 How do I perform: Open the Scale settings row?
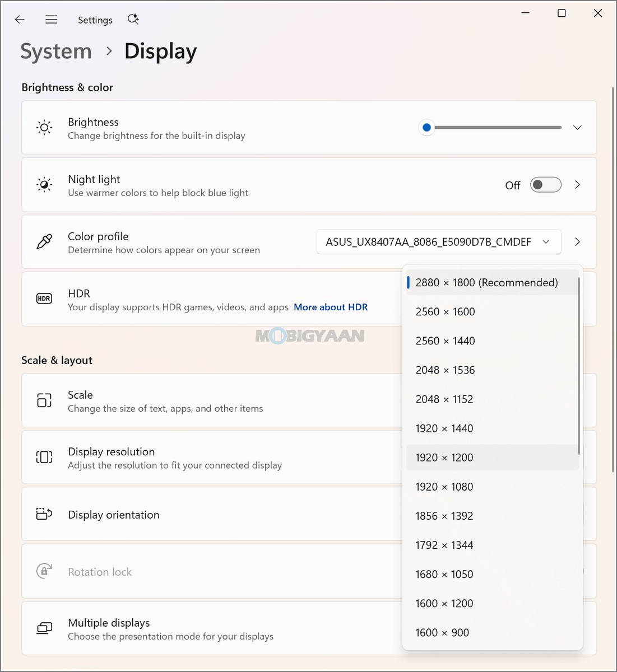coord(212,400)
